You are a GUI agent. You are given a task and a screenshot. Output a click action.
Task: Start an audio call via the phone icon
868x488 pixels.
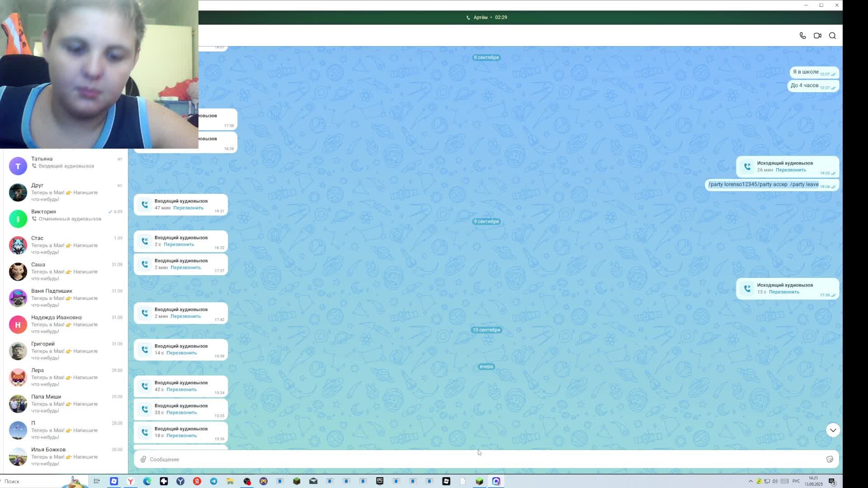(x=802, y=36)
